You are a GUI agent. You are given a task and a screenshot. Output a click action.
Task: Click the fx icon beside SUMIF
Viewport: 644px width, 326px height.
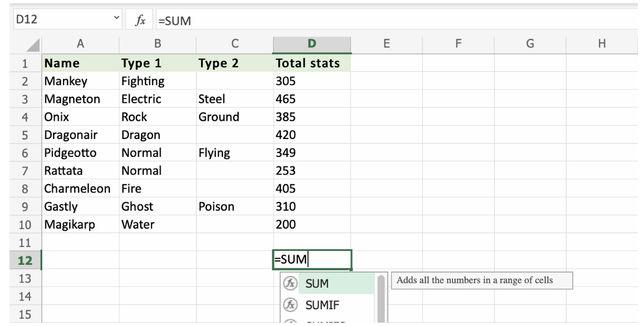[290, 305]
